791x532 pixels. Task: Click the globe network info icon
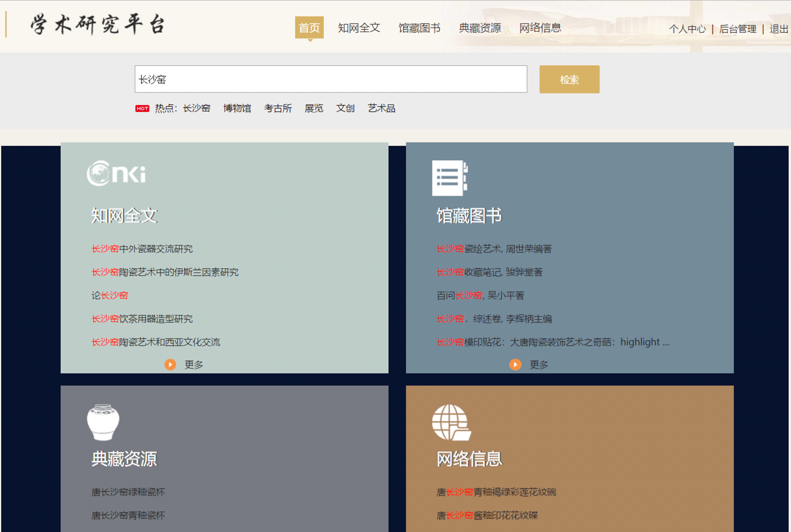tap(451, 422)
